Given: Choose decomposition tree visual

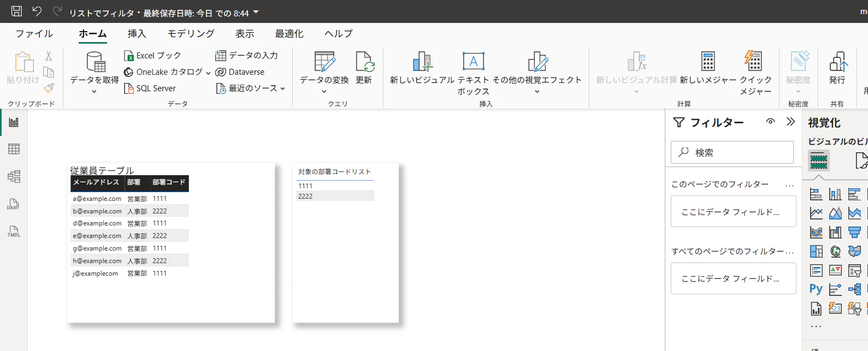Looking at the screenshot, I should tap(854, 289).
